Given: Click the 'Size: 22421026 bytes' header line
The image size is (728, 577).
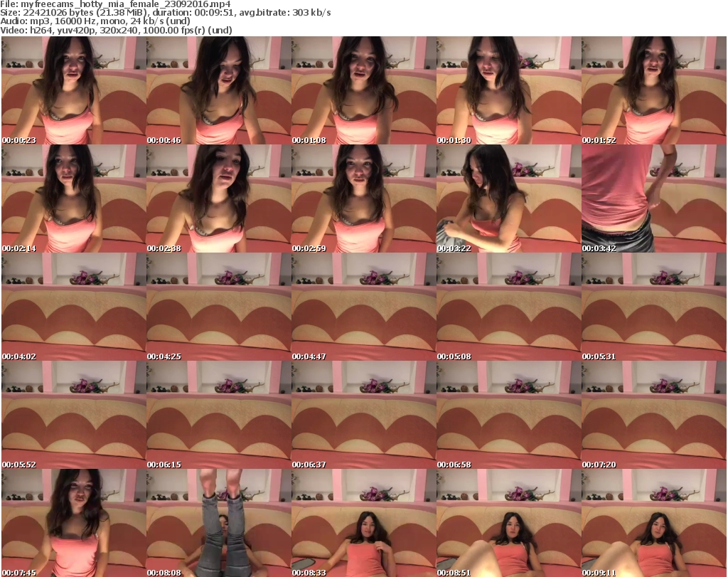Looking at the screenshot, I should pos(165,13).
